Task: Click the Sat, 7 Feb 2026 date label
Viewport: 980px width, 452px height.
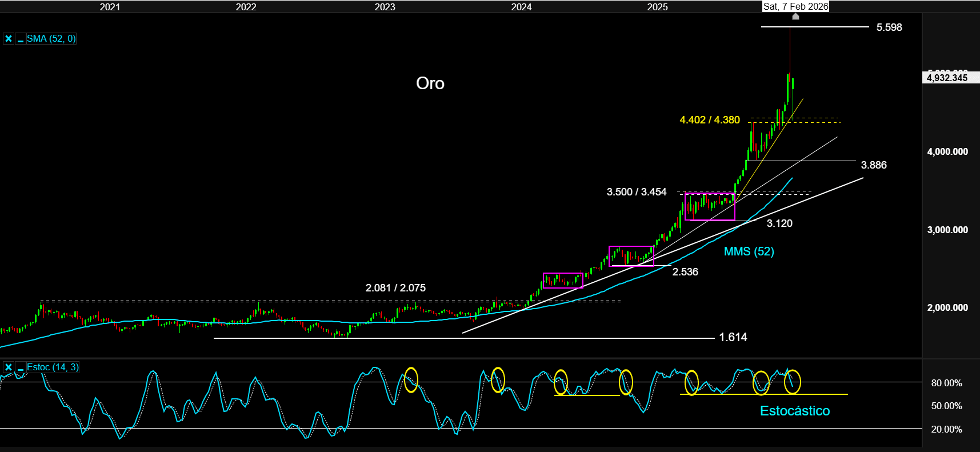Action: tap(795, 6)
